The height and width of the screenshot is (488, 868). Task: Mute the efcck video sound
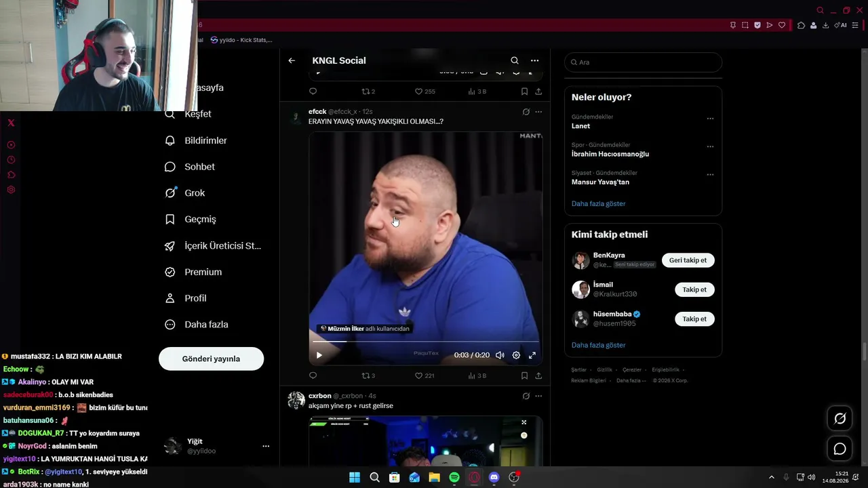(500, 355)
